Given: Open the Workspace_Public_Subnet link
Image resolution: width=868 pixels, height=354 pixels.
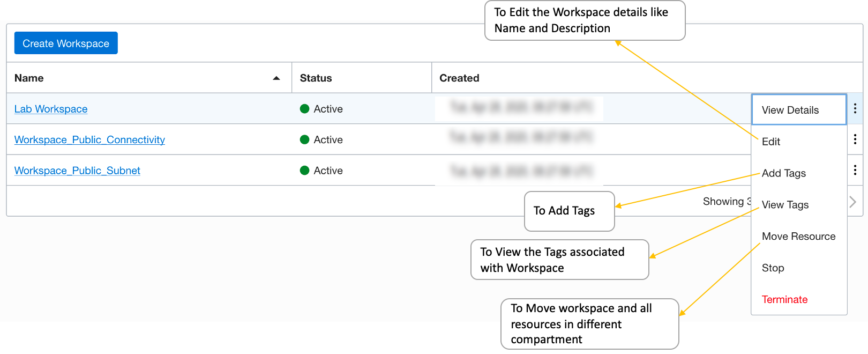Looking at the screenshot, I should (x=77, y=171).
